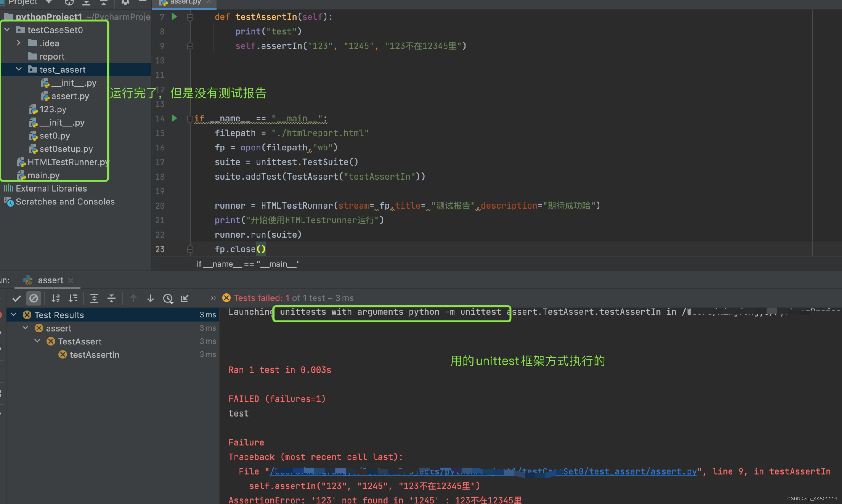Toggle the collapse all results icon
The image size is (842, 504).
[113, 297]
